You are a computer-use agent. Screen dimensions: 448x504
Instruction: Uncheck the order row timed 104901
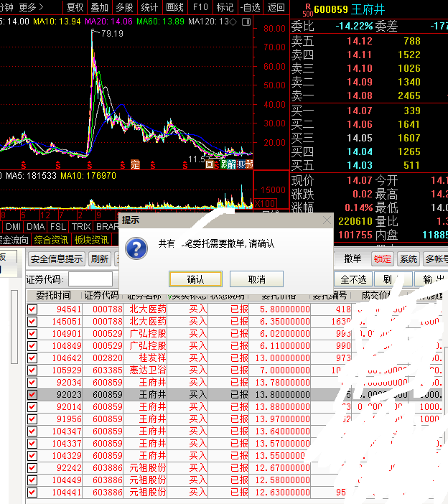32,334
